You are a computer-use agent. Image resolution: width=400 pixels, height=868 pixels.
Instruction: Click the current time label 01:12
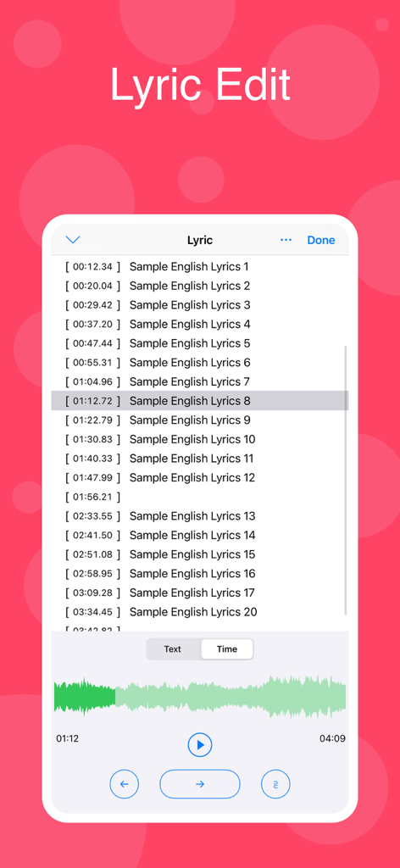(68, 738)
